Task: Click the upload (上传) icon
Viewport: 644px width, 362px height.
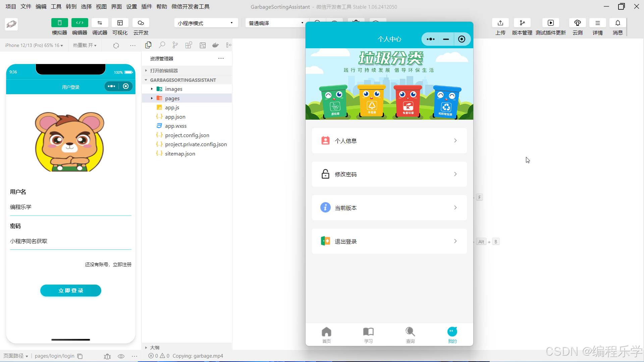Action: click(500, 23)
